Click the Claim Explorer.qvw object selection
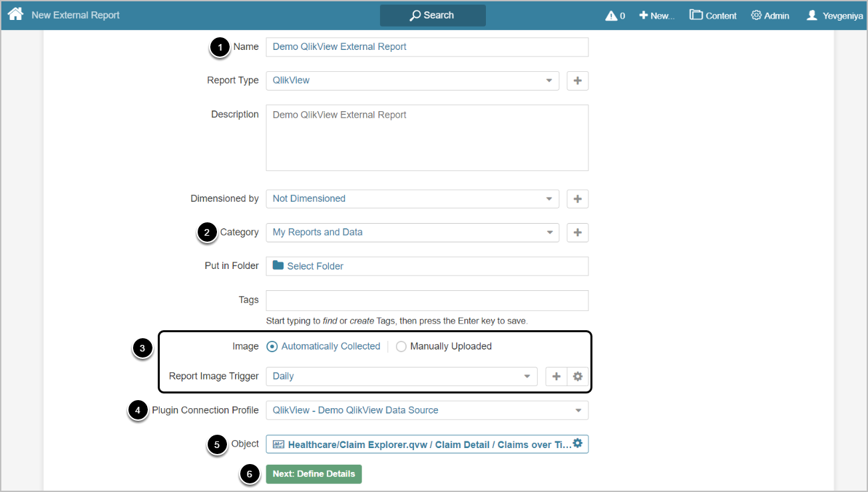The width and height of the screenshot is (868, 492). coord(422,445)
